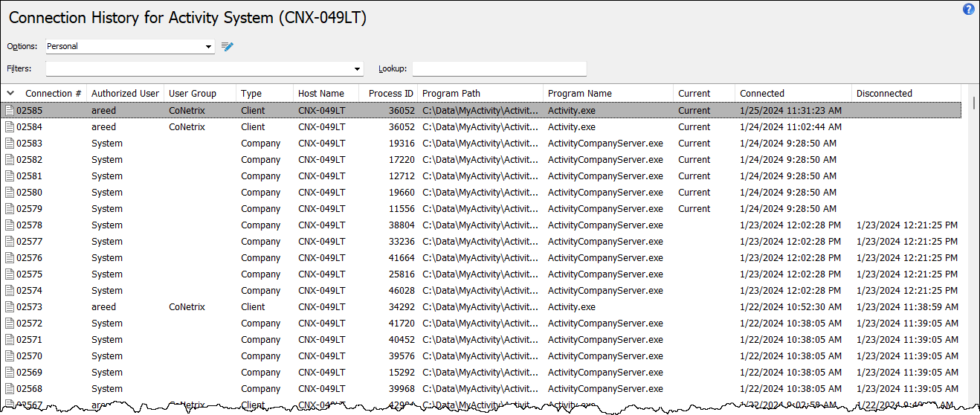
Task: Click the chevron at left of column headers
Action: [x=10, y=93]
